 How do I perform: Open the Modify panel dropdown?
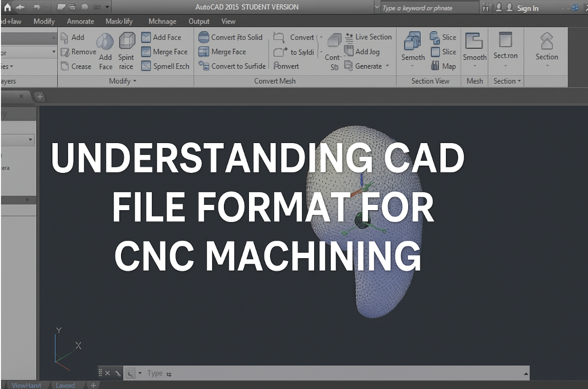122,81
